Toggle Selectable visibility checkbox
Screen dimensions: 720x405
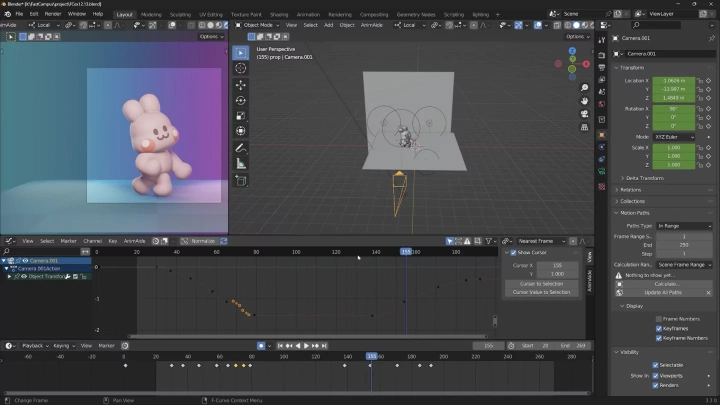[655, 365]
